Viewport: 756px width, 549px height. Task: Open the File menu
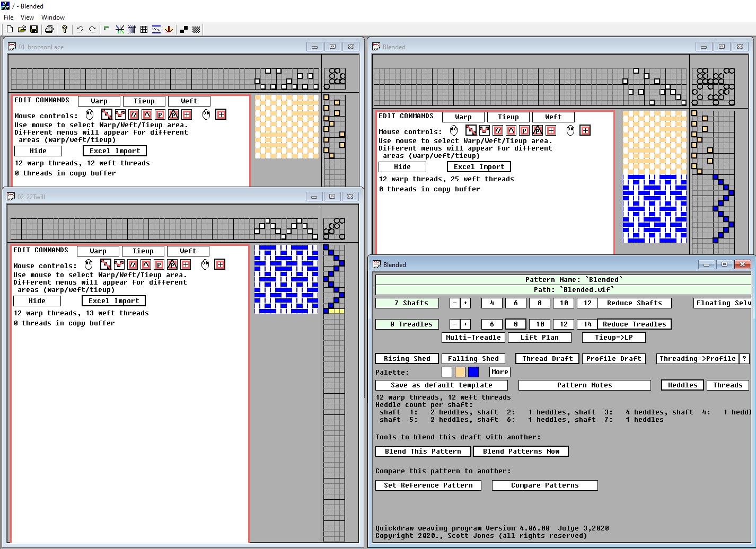pyautogui.click(x=8, y=17)
